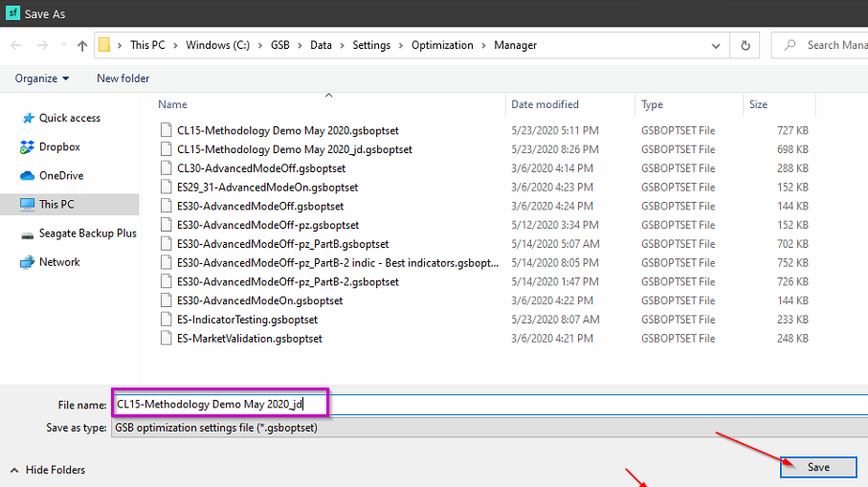Image resolution: width=868 pixels, height=487 pixels.
Task: Click the Dropbox icon in sidebar
Action: 27,147
